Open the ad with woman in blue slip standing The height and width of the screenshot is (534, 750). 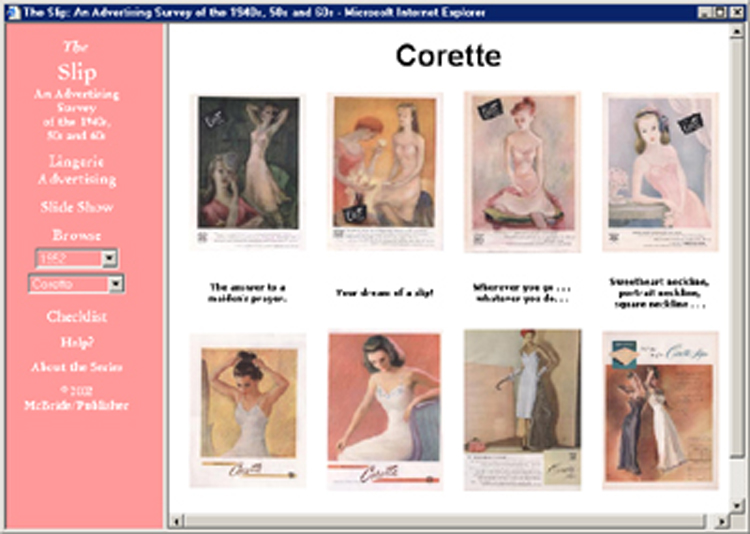point(522,410)
